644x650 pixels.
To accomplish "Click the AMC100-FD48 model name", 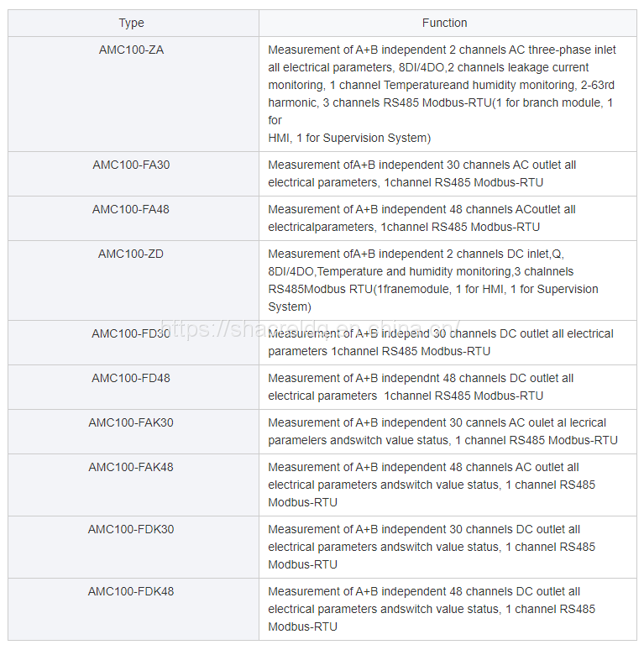I will (131, 378).
